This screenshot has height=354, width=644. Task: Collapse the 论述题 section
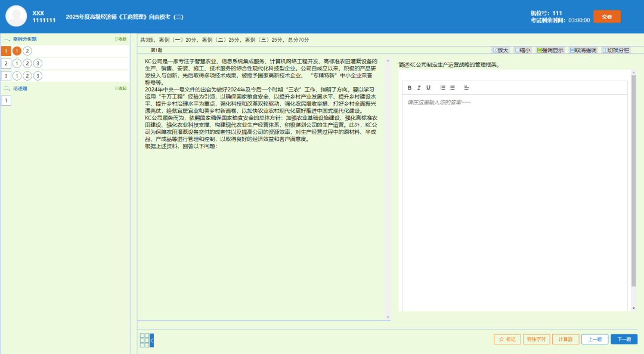[121, 88]
